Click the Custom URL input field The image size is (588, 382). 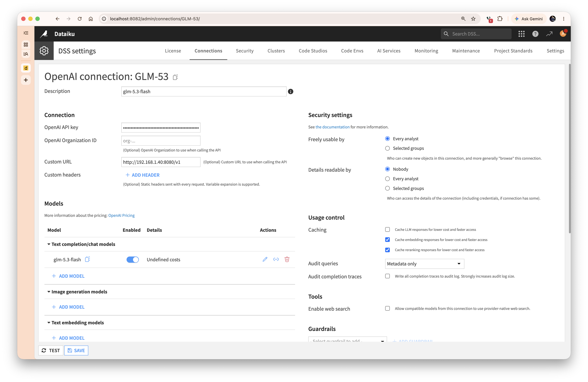click(161, 162)
